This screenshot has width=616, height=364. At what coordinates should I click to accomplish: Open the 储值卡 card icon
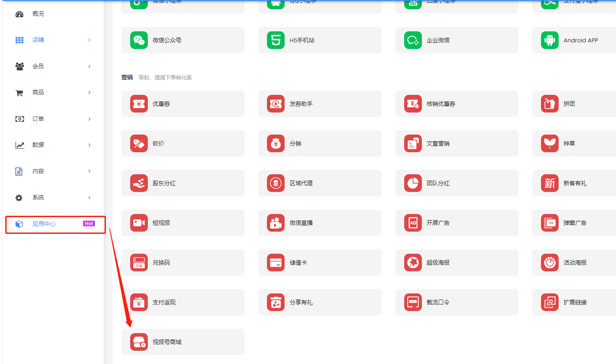click(276, 263)
